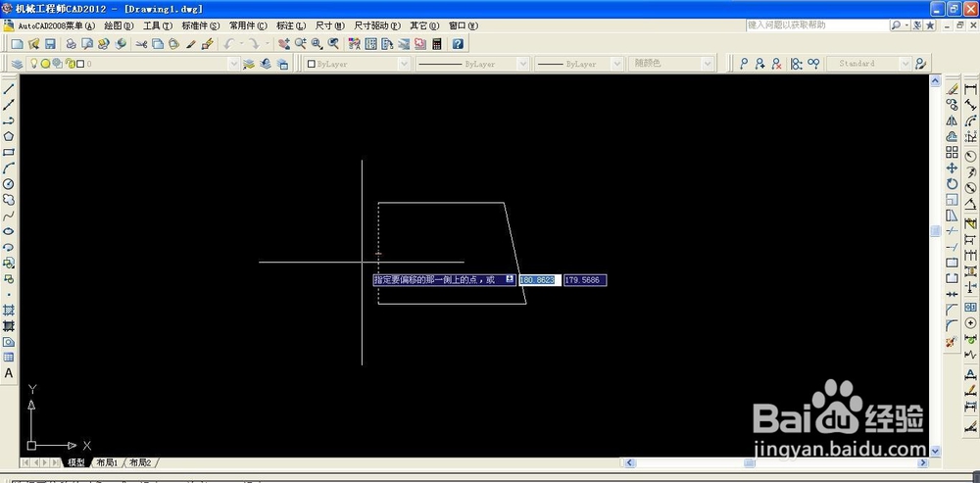Open the ByLayer linetype dropdown
Screen dimensions: 980x483
[522, 64]
